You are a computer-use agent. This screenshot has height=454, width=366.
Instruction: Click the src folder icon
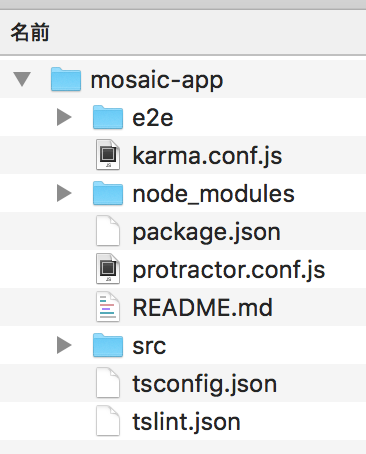coord(108,345)
